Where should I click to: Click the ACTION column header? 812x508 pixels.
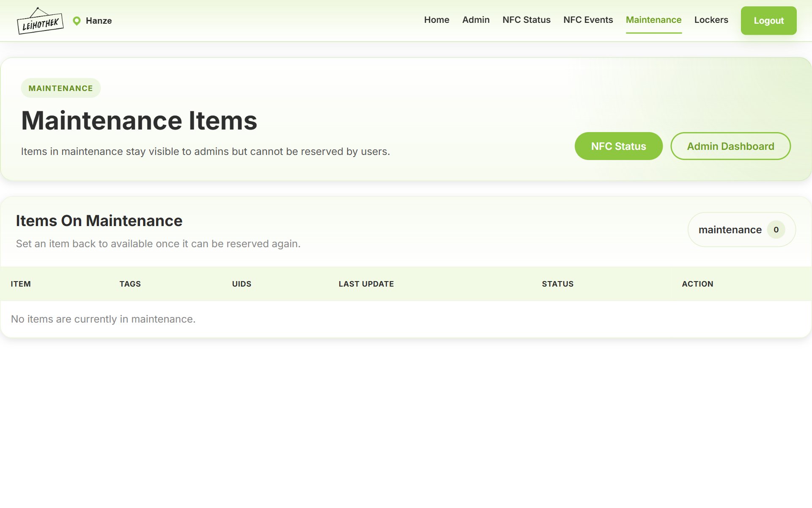[697, 284]
